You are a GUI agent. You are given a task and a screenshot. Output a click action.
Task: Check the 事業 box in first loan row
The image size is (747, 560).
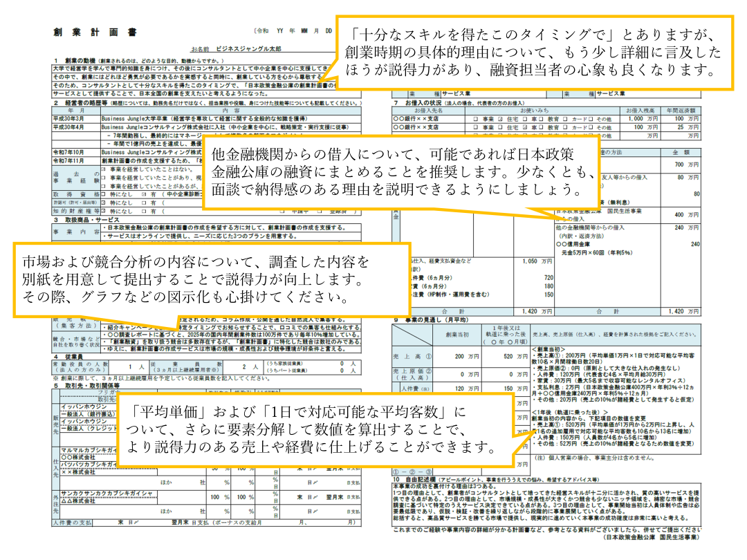[478, 118]
